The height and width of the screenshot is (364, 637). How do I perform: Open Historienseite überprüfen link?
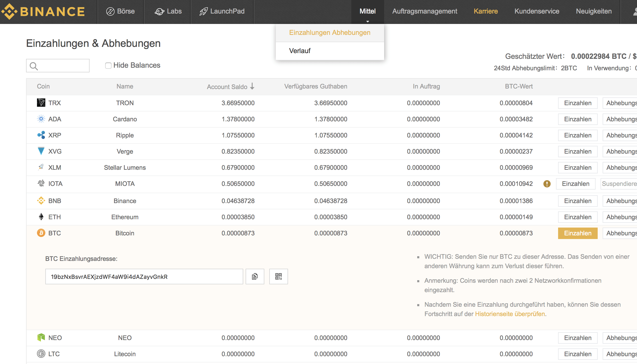click(510, 314)
